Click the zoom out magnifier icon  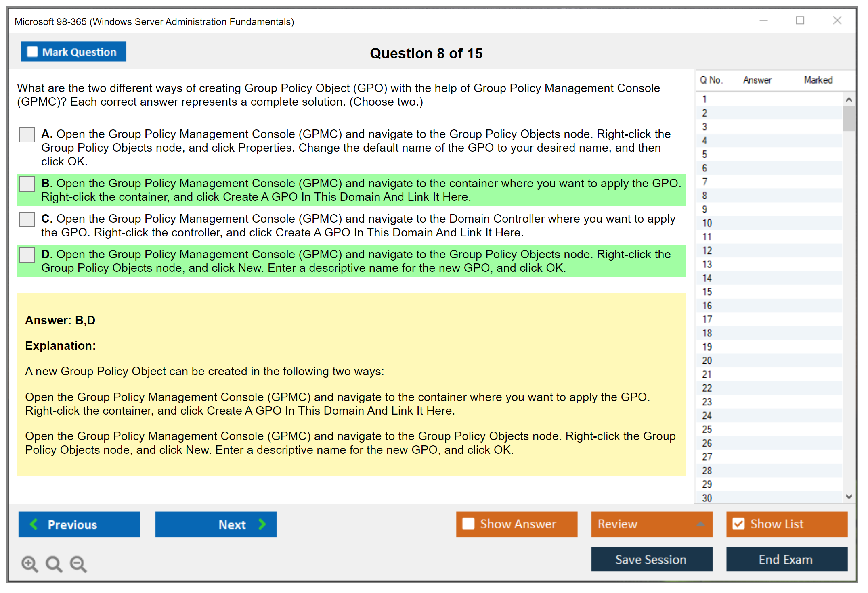pos(78,564)
